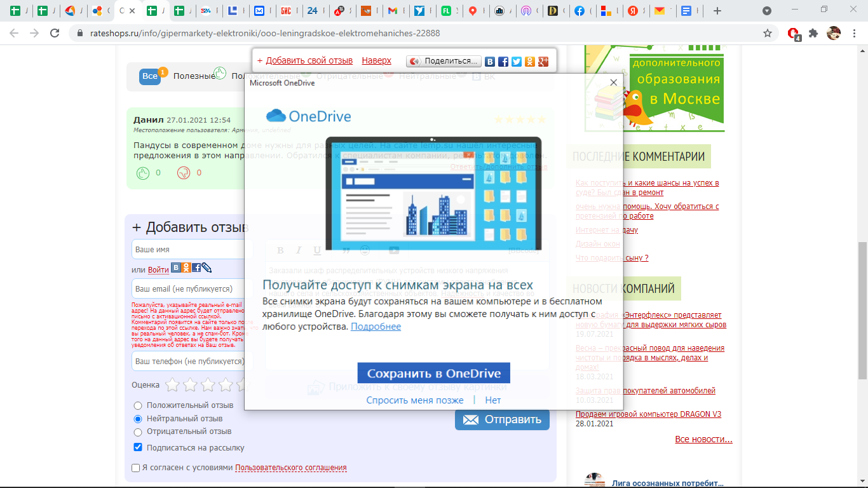Click Нет in the OneDrive dialog
Viewport: 868px width, 488px height.
coord(493,400)
